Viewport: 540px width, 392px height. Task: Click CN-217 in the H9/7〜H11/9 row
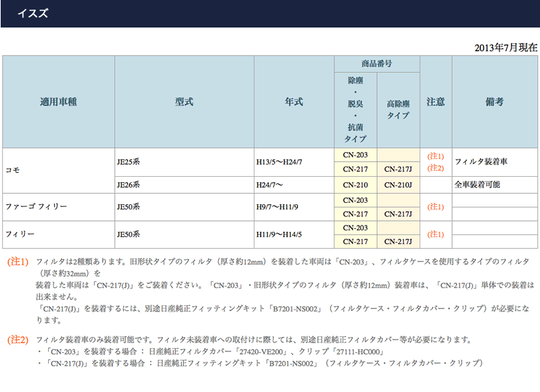click(356, 214)
